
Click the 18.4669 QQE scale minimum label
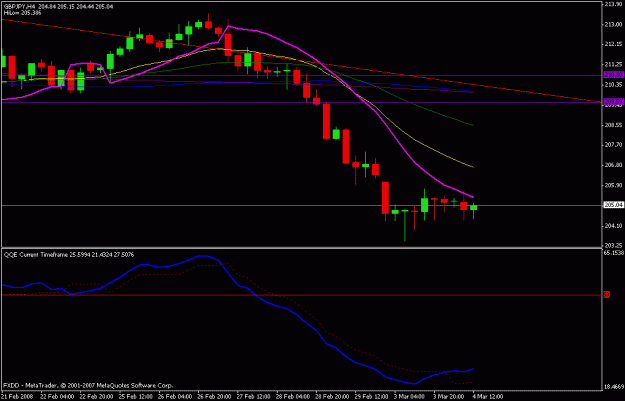[614, 387]
